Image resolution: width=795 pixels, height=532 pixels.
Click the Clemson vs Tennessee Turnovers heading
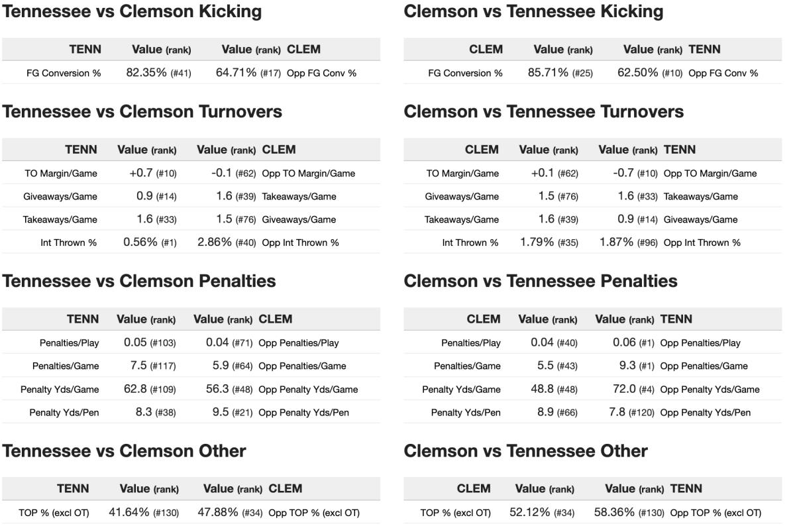pyautogui.click(x=543, y=112)
